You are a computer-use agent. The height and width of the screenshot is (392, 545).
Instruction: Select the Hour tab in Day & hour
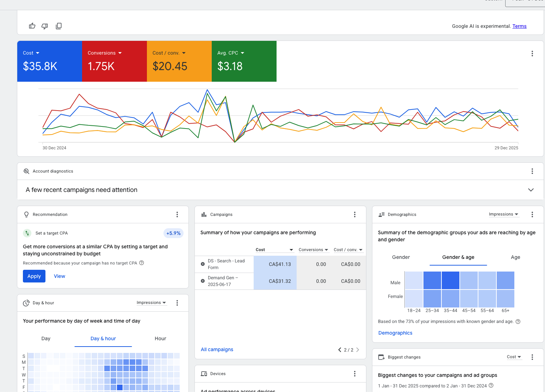point(160,338)
